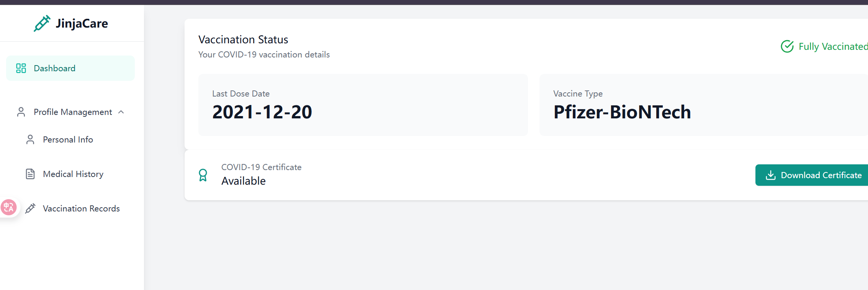The height and width of the screenshot is (290, 868).
Task: Click the Fully Vaccinated checkmark icon
Action: [787, 46]
